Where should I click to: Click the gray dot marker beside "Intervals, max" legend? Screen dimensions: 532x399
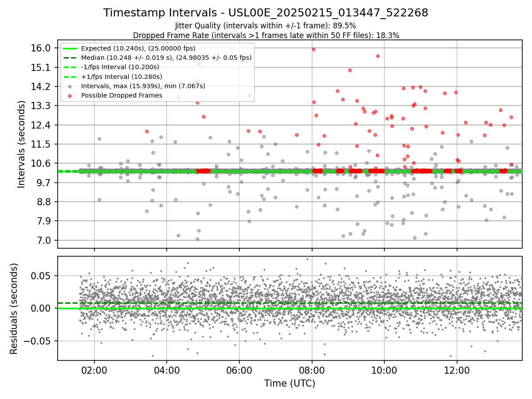(x=70, y=86)
